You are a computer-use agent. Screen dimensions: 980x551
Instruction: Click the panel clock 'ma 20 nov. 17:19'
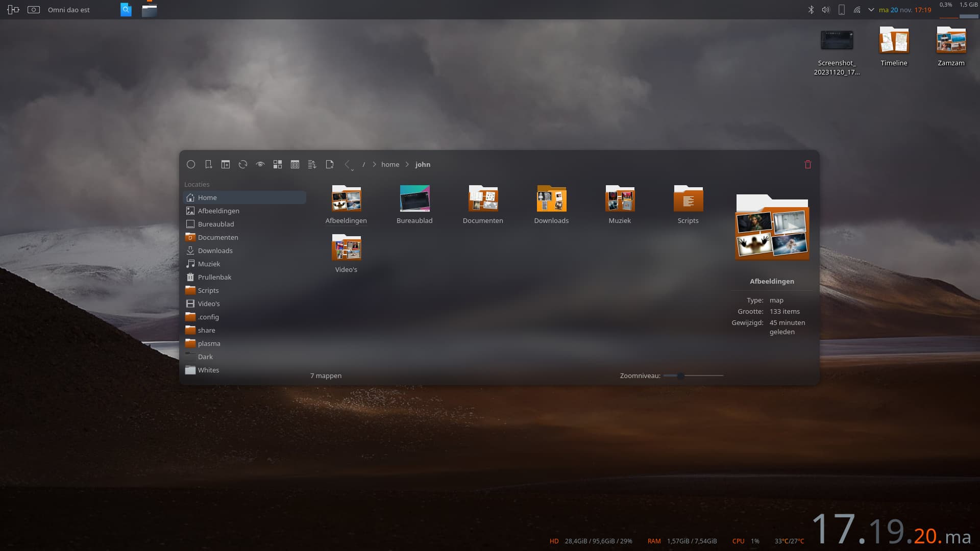(x=905, y=10)
